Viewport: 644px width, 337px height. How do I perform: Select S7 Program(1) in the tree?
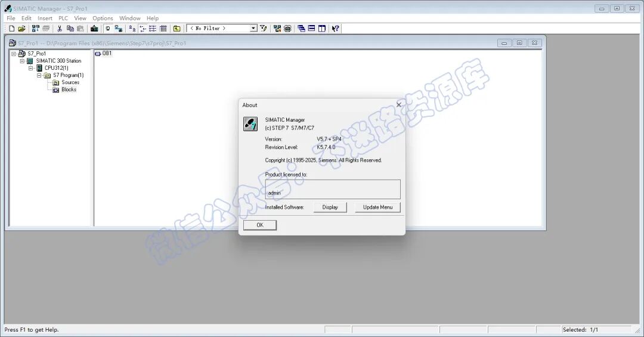point(69,75)
